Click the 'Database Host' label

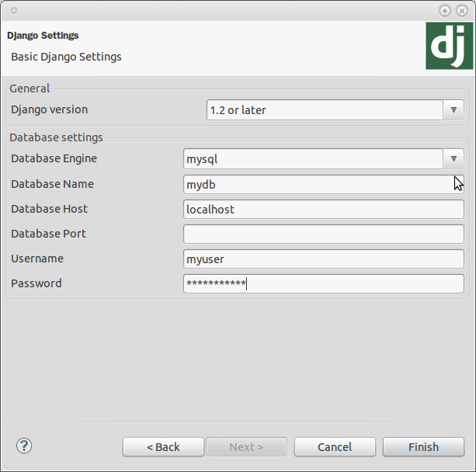point(49,209)
